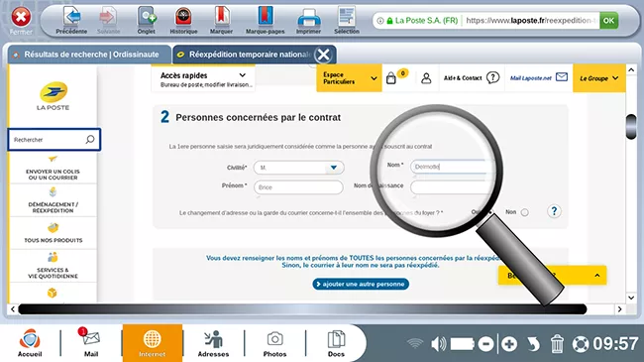
Task: Open Mail in the bottom bar
Action: click(x=91, y=343)
